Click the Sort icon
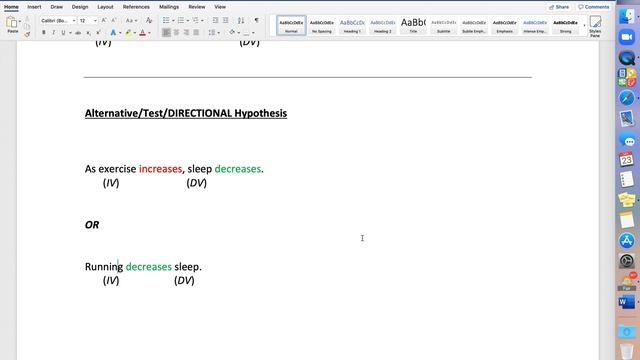The height and width of the screenshot is (360, 640). 241,20
